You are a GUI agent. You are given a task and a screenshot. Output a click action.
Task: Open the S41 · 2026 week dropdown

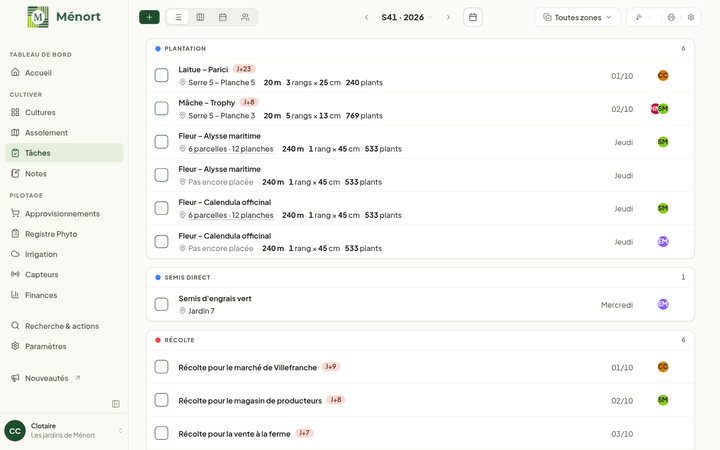(407, 17)
